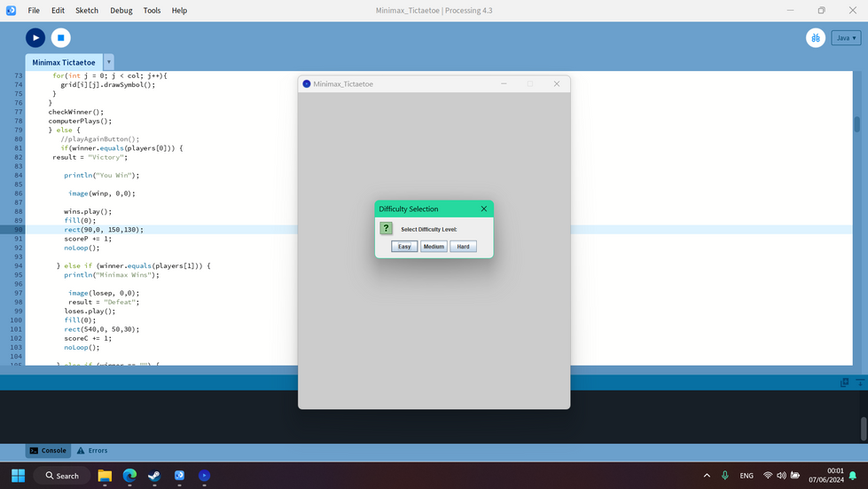Click the console's copy icon

pyautogui.click(x=845, y=383)
